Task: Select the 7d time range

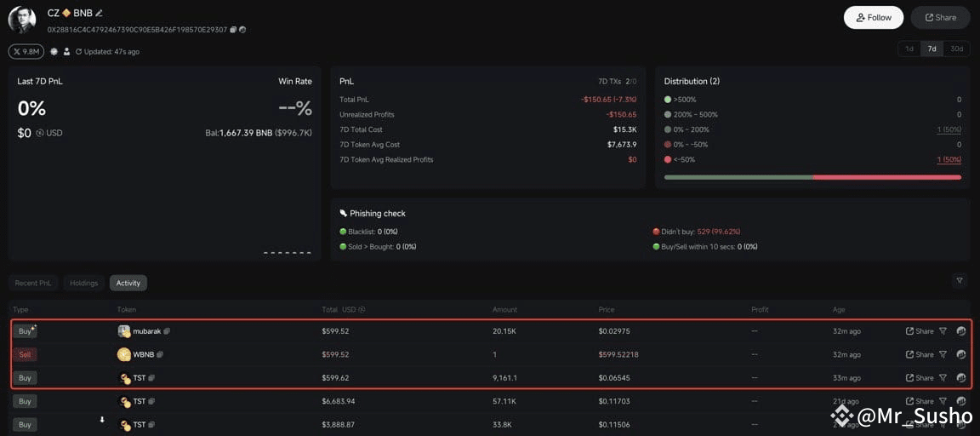Action: coord(932,49)
